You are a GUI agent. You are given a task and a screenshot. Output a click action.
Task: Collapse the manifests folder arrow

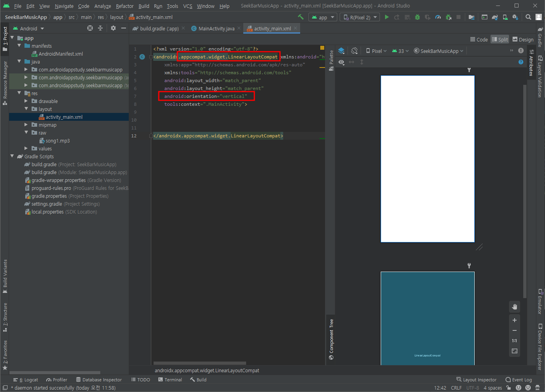(19, 46)
